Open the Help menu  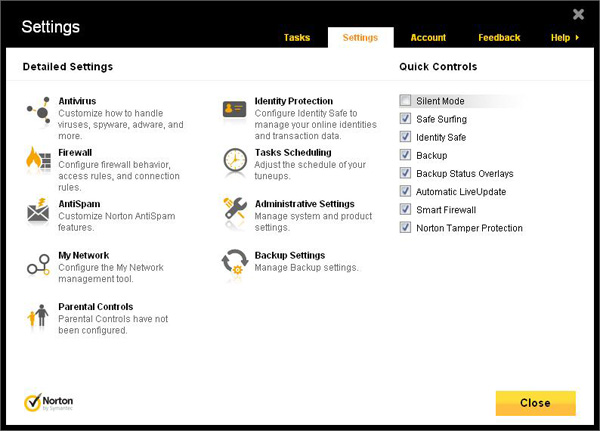[560, 38]
